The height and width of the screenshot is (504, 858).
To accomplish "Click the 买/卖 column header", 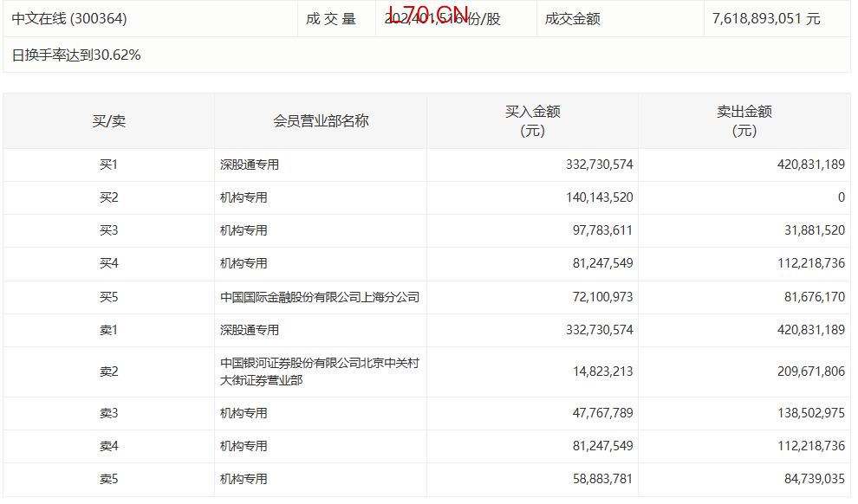I will (108, 121).
